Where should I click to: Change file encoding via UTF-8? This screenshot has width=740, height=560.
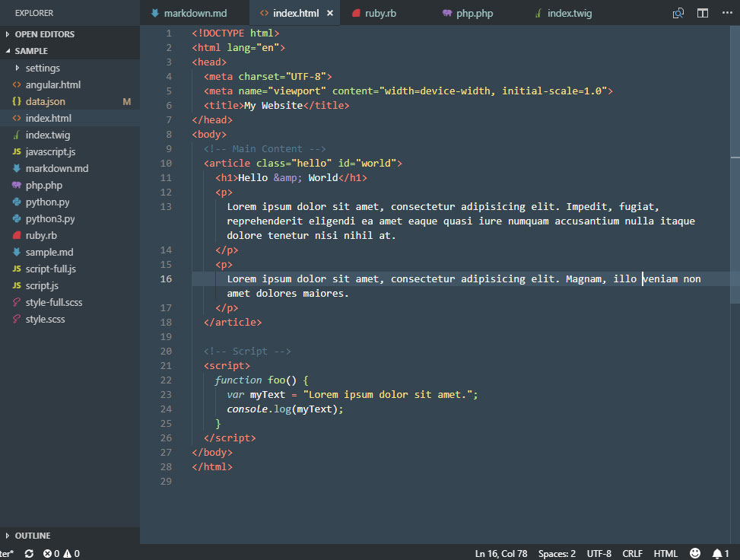599,553
